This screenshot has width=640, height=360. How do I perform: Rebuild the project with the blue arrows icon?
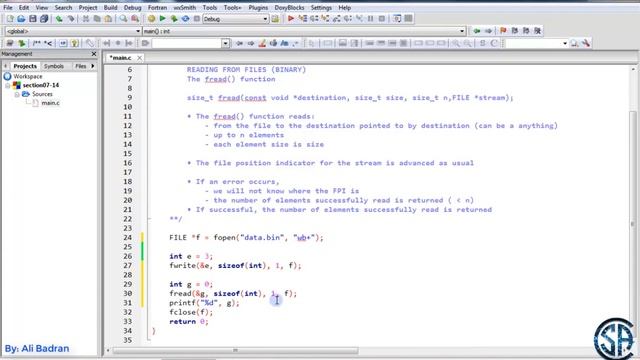[x=185, y=19]
